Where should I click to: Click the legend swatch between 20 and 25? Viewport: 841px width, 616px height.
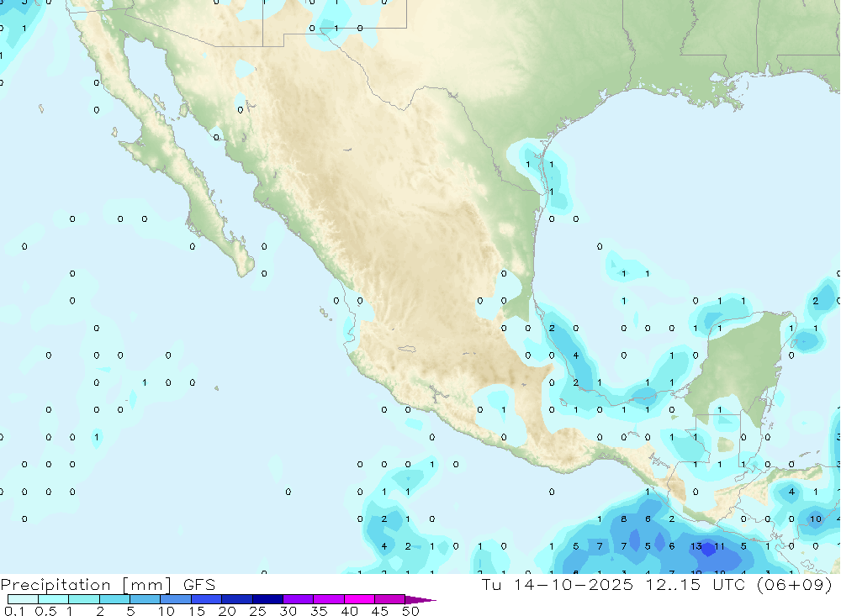pyautogui.click(x=236, y=599)
